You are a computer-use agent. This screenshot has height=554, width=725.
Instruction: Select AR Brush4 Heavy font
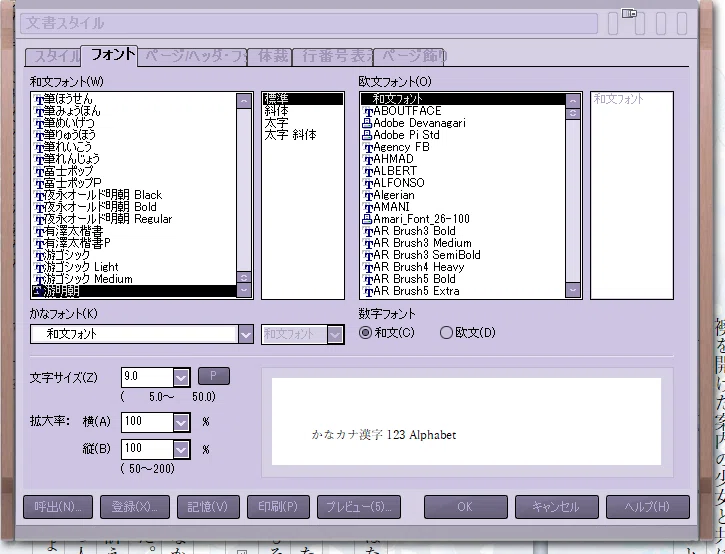tap(463, 267)
